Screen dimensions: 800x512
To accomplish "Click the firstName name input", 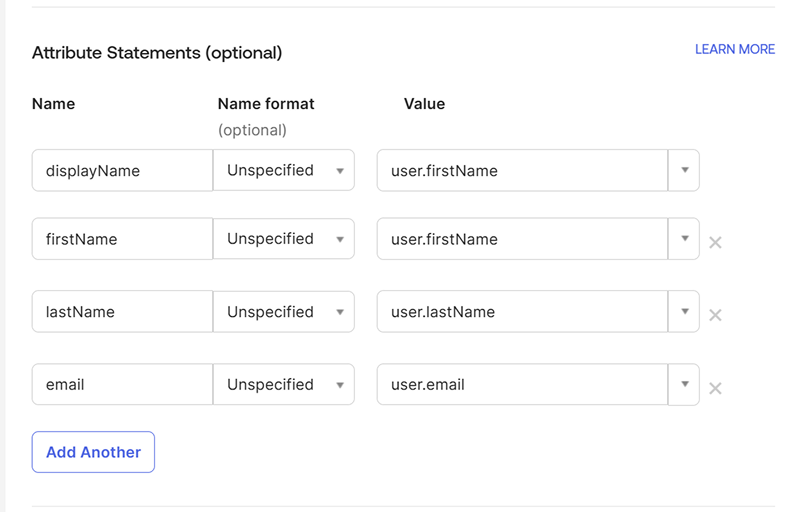I will point(122,239).
